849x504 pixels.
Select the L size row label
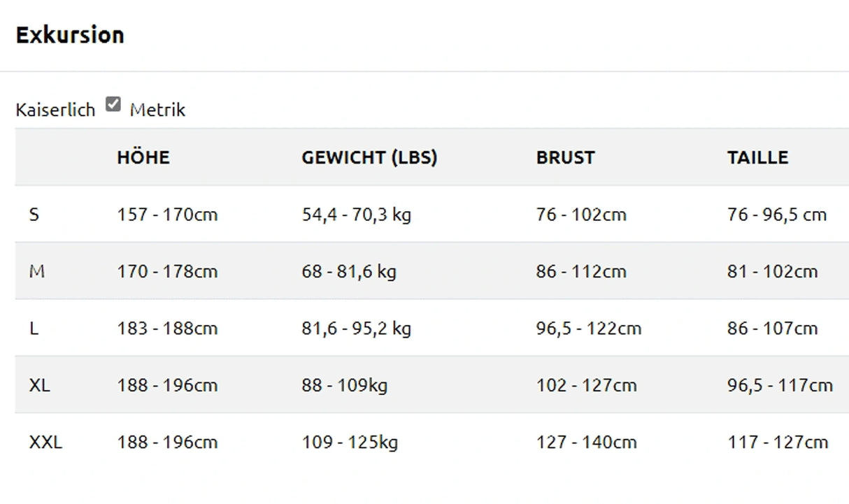click(x=34, y=328)
